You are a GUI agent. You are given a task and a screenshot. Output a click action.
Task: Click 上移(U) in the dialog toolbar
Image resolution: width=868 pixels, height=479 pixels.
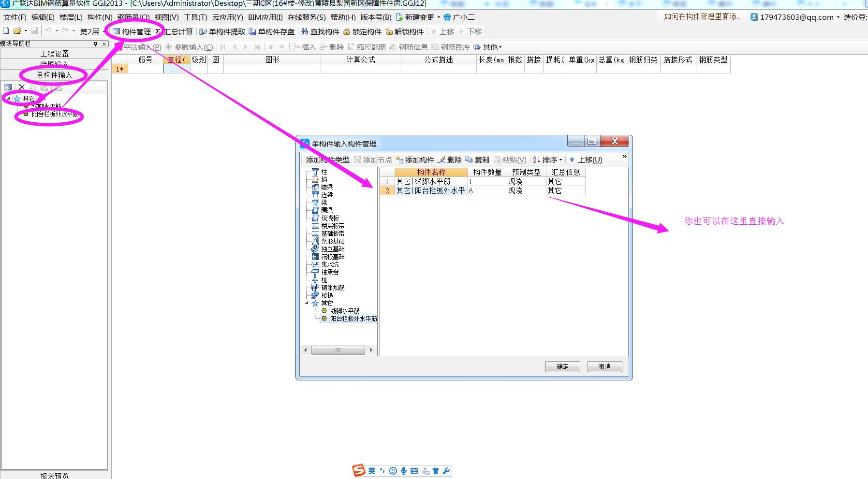tap(586, 160)
